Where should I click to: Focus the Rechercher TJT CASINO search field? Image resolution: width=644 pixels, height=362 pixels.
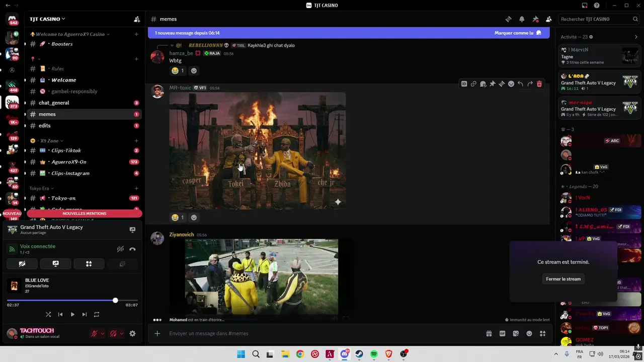599,19
